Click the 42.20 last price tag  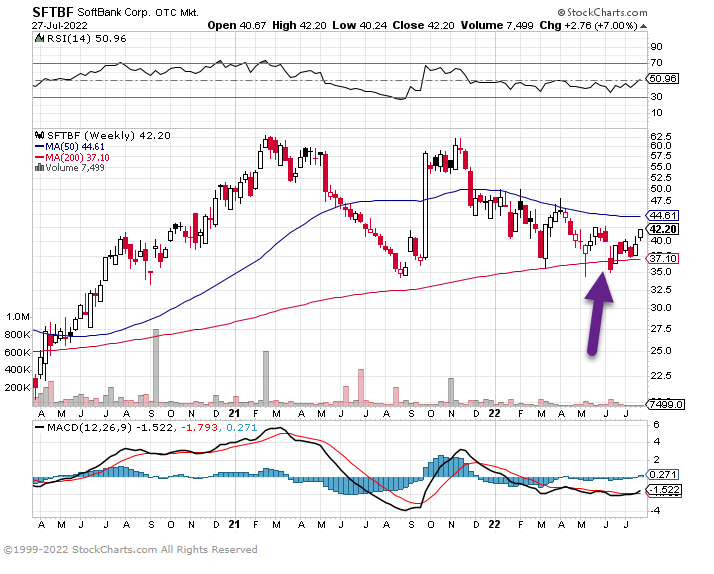[x=663, y=229]
